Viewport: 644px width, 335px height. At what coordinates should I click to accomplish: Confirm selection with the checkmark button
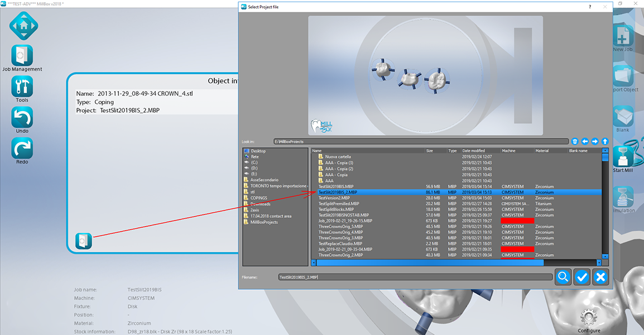tap(582, 277)
